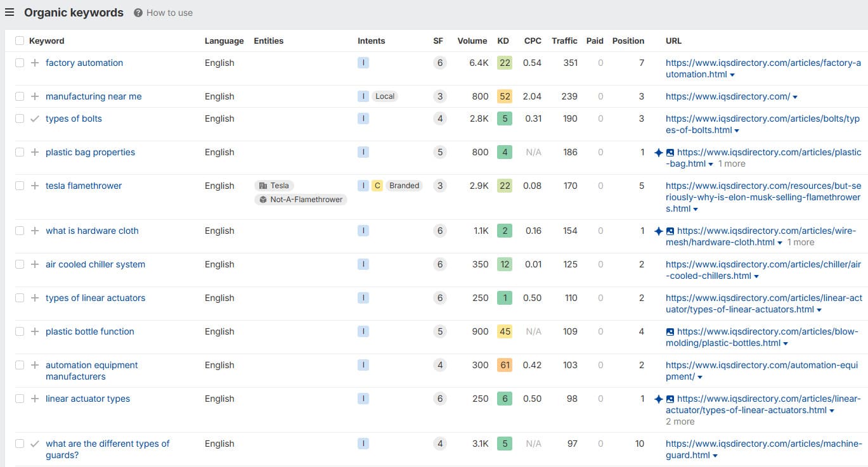Sort table by Volume column header
This screenshot has width=868, height=467.
point(472,41)
